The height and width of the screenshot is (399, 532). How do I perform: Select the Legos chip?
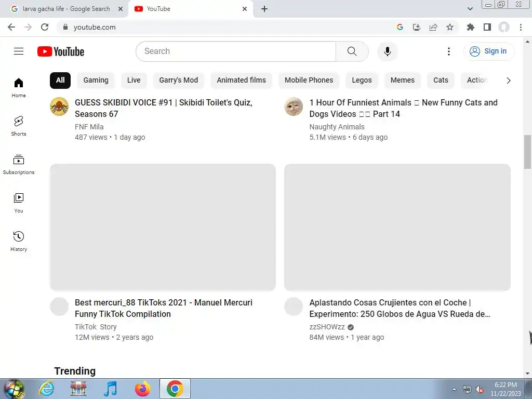[362, 81]
